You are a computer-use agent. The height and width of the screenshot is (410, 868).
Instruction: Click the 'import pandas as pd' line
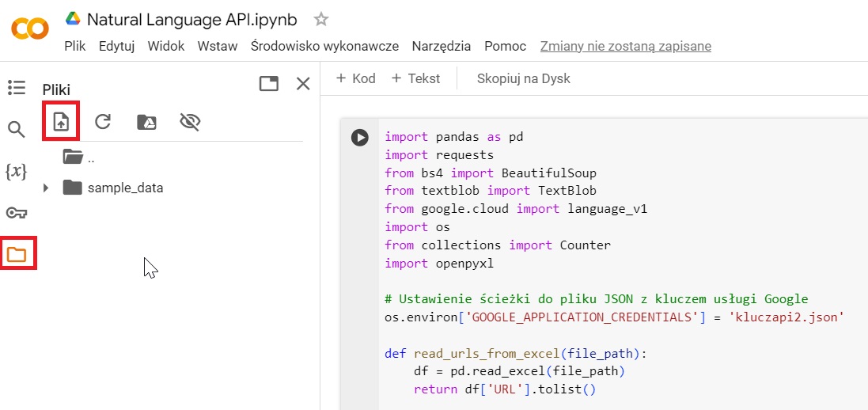tap(454, 137)
